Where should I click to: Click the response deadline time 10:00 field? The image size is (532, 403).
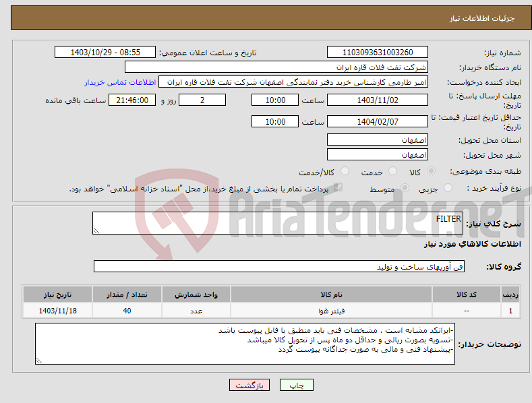coord(275,100)
